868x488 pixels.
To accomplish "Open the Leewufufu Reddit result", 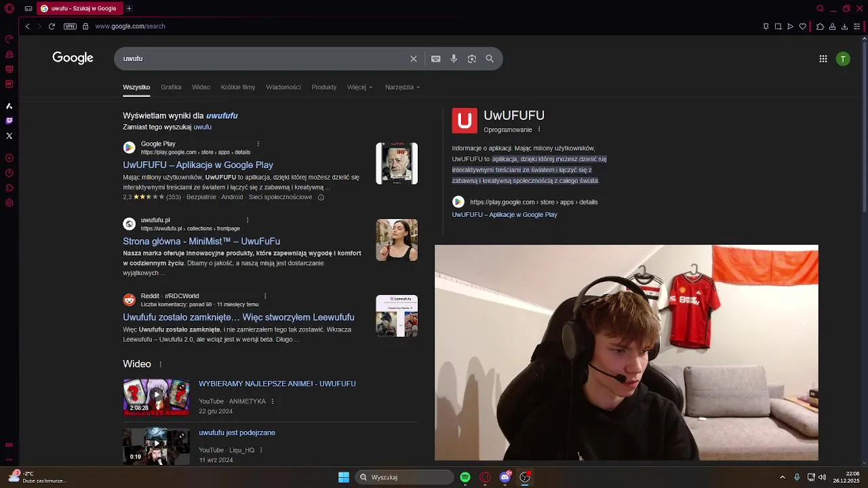I will 239,317.
